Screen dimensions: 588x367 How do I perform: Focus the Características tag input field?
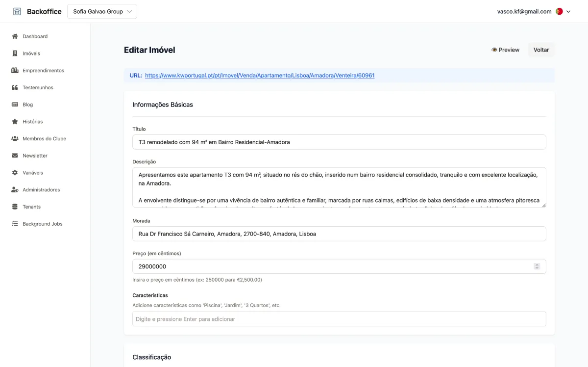click(x=339, y=318)
